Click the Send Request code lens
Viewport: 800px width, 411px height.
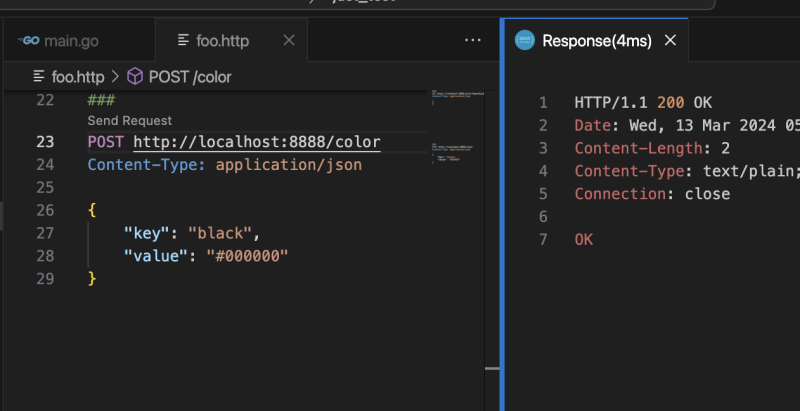click(130, 121)
